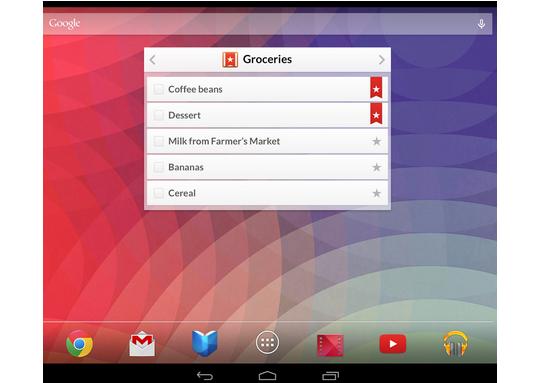Star the Cereal task

pos(376,193)
